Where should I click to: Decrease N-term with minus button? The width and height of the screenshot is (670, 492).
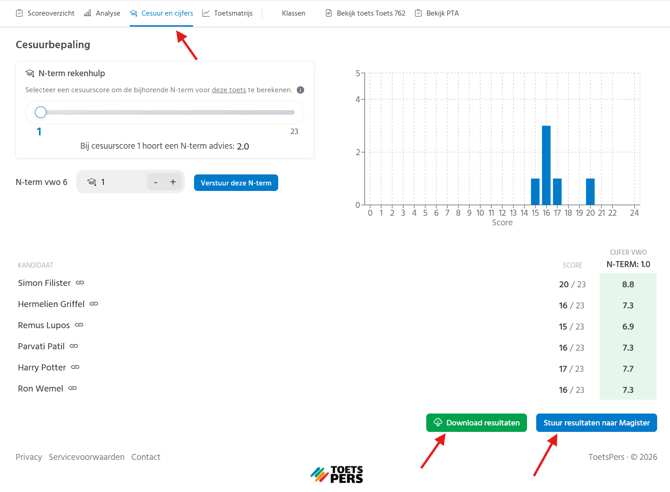click(x=155, y=182)
